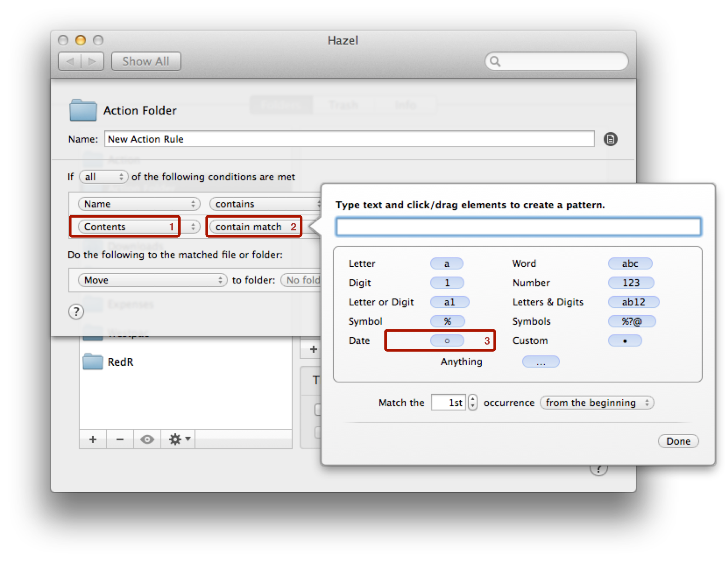
Task: Click Done to close the pattern popover
Action: (x=678, y=441)
